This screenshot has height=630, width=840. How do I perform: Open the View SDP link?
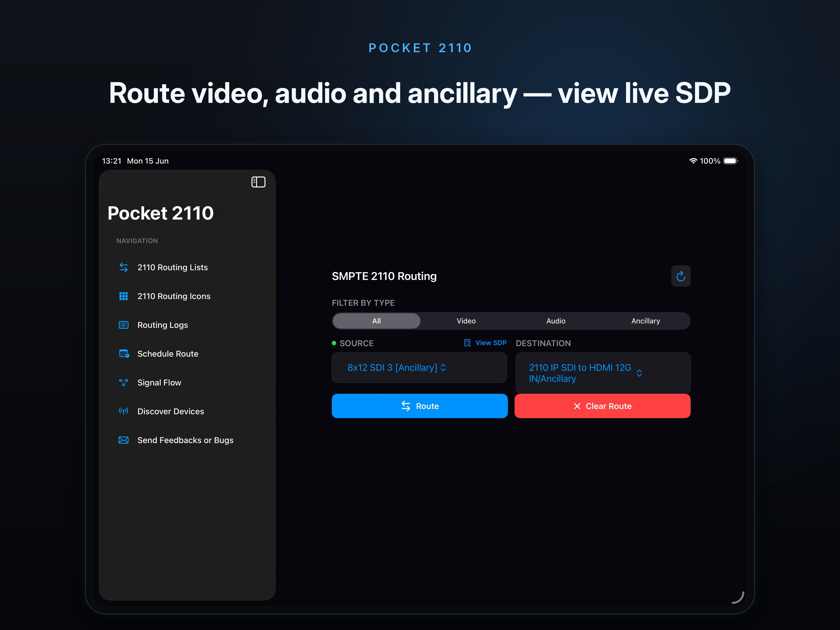485,343
